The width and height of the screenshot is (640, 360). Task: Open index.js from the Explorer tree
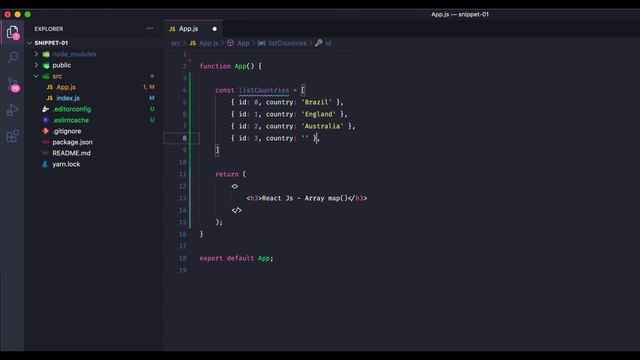68,98
